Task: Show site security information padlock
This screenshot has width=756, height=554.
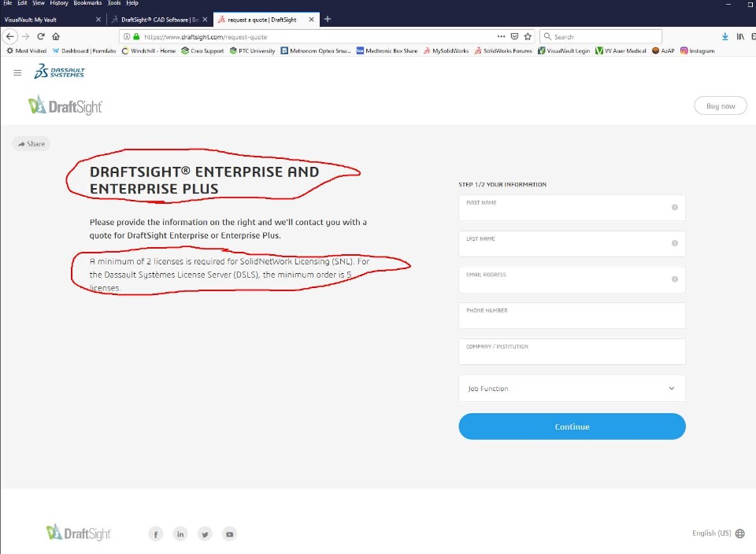Action: click(136, 37)
